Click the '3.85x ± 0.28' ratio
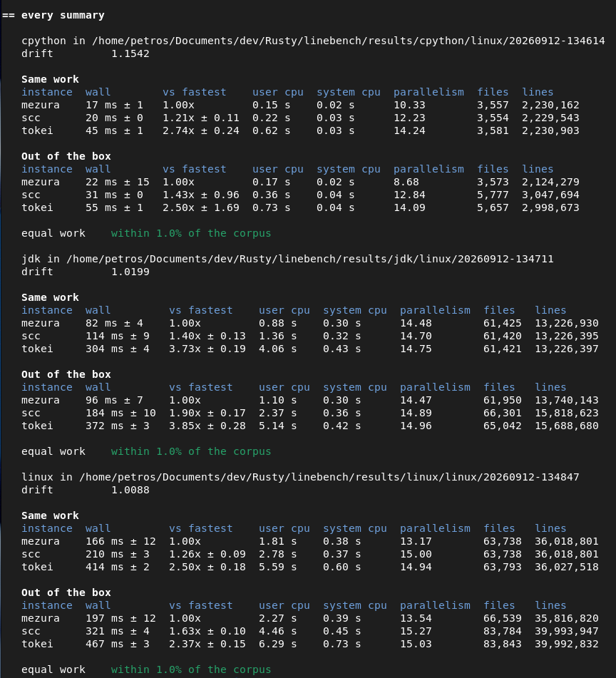Image resolution: width=616 pixels, height=678 pixels. click(207, 426)
